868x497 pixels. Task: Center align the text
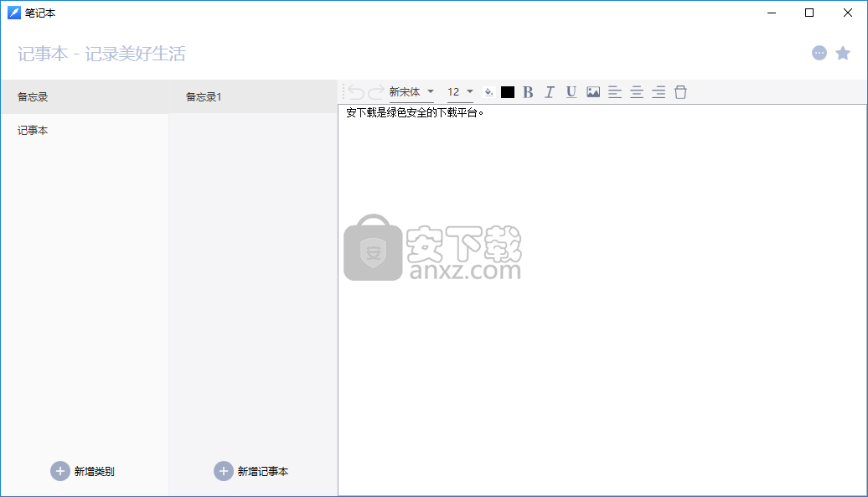point(637,92)
